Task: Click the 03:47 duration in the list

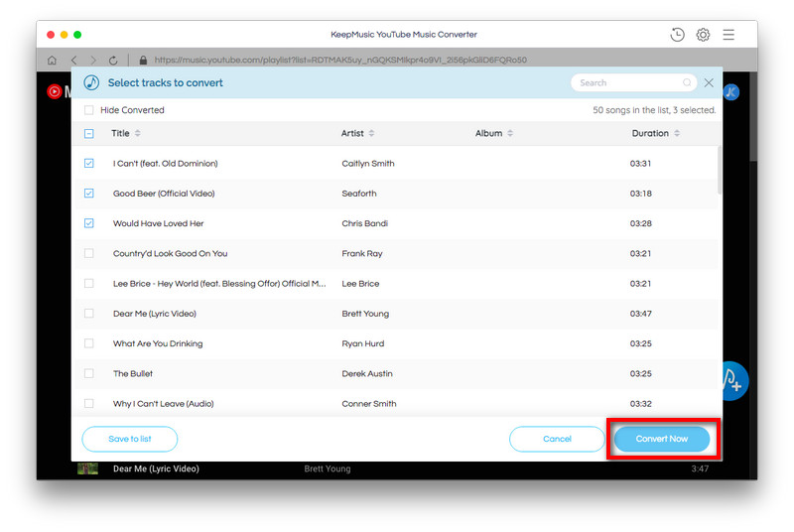Action: point(640,314)
